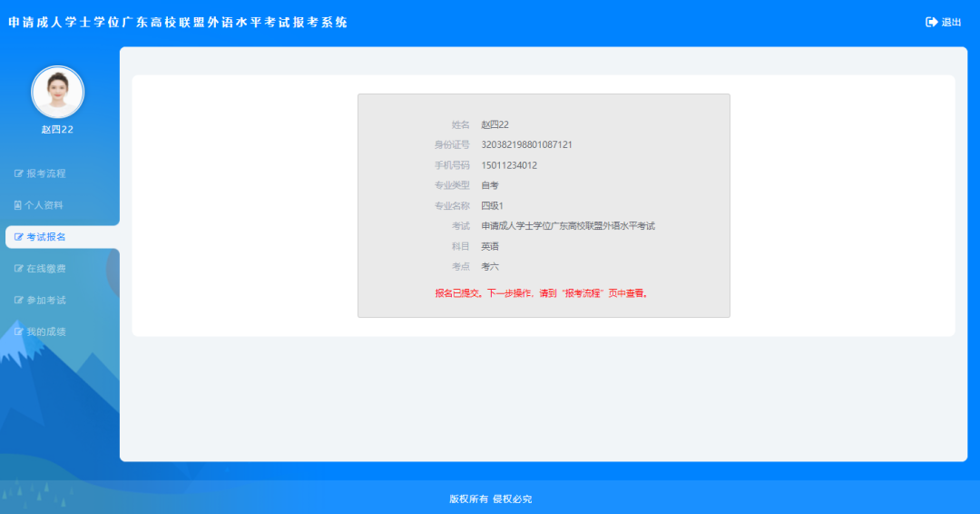
Task: Click the edit icon beside 考试报名
Action: coord(18,237)
